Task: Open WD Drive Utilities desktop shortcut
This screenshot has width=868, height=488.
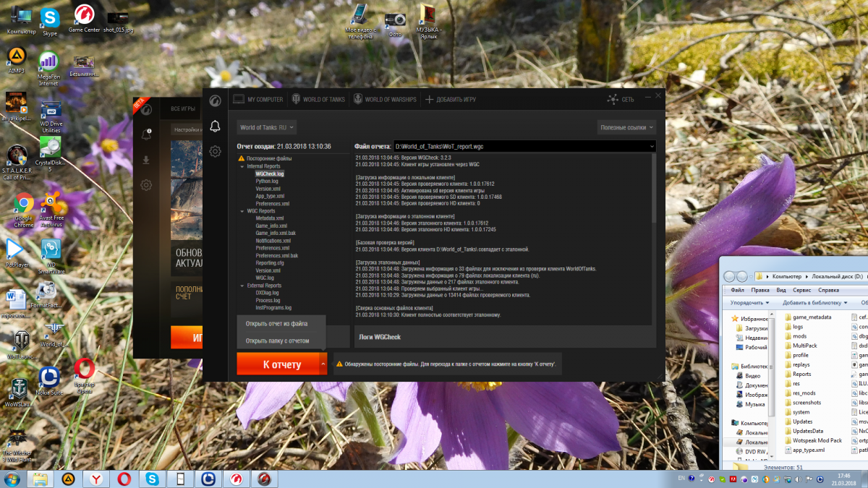Action: point(51,118)
